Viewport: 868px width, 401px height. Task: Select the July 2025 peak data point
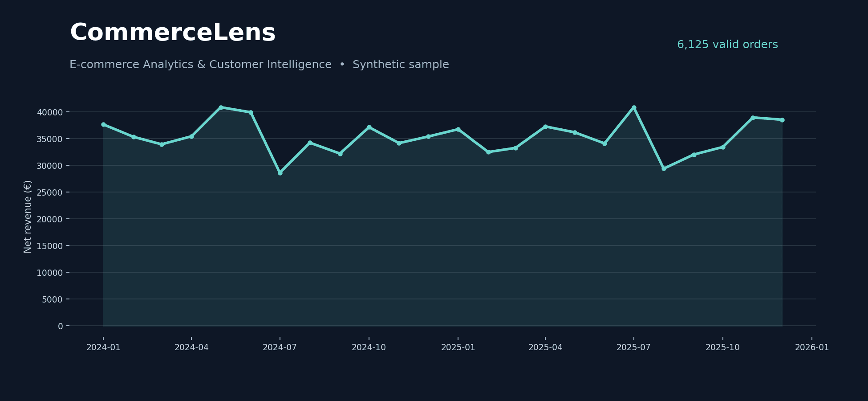634,107
